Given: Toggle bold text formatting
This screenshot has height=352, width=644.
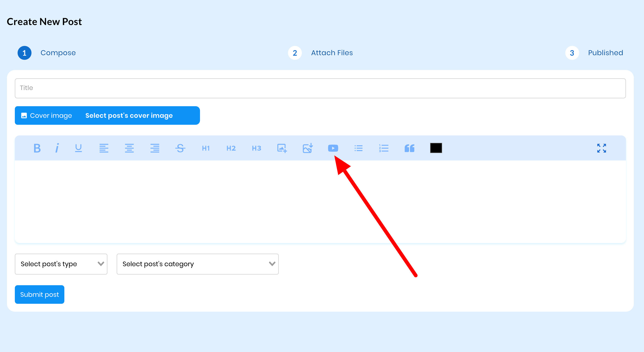Looking at the screenshot, I should coord(37,148).
